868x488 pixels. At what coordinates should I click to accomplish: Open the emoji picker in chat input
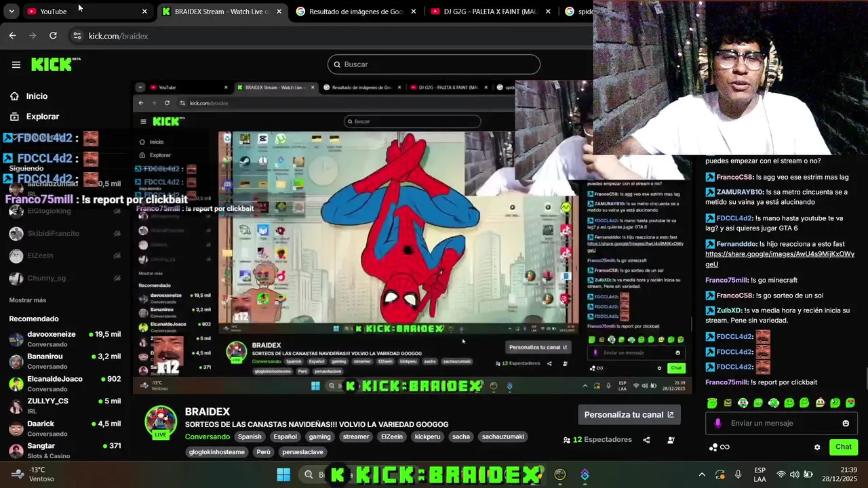click(846, 424)
